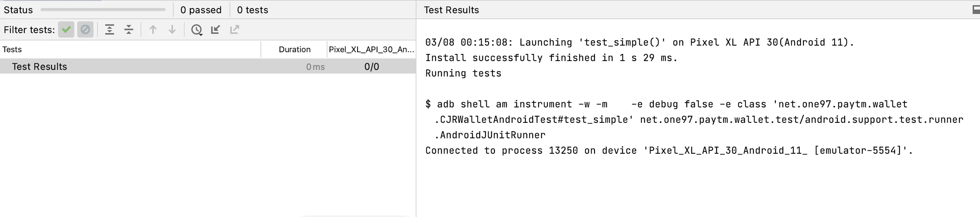Click the panel layout icon beside Test Results header

(976, 10)
